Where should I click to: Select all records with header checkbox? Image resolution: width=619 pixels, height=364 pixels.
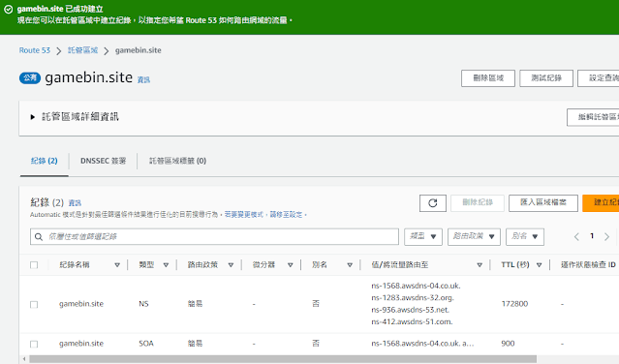coord(34,265)
